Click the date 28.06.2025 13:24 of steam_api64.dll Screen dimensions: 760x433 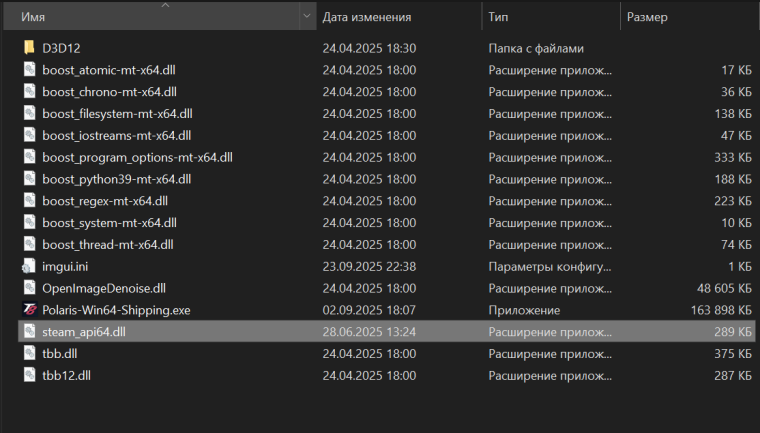coord(369,332)
